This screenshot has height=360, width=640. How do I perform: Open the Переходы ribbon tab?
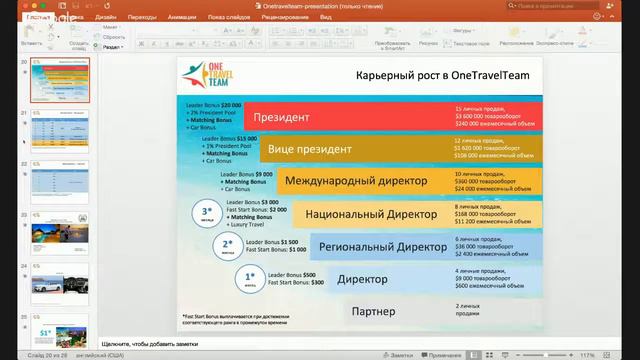142,17
